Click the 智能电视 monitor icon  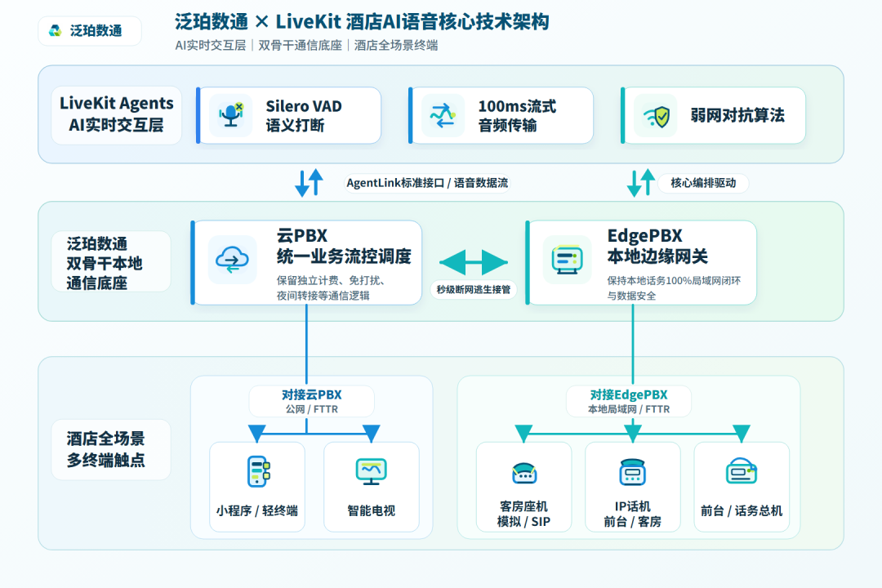pos(372,471)
